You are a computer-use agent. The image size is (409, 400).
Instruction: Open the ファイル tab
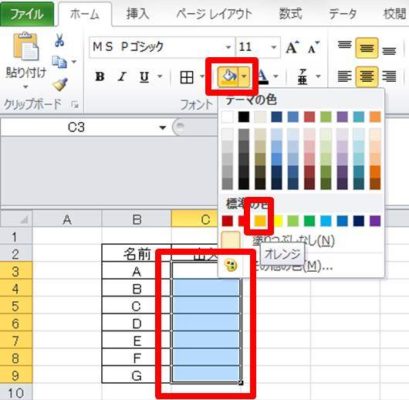tap(27, 14)
